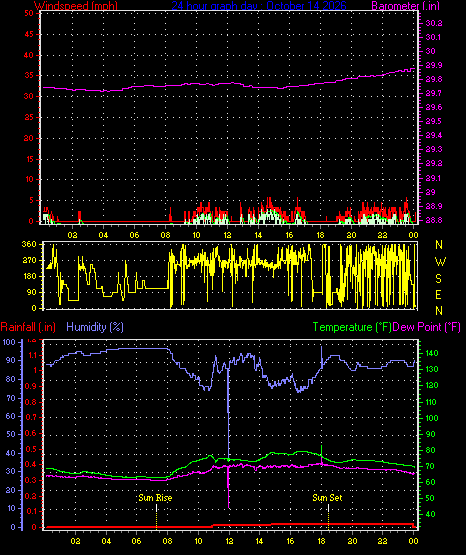Select the 'Humidity (%)' legend label
This screenshot has width=466, height=555.
click(x=95, y=327)
